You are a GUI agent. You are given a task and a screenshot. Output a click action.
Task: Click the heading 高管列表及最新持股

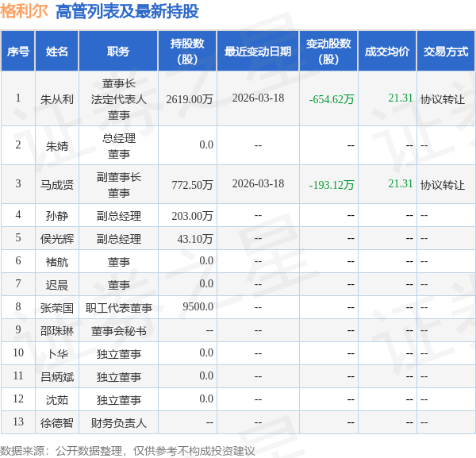coord(127,12)
